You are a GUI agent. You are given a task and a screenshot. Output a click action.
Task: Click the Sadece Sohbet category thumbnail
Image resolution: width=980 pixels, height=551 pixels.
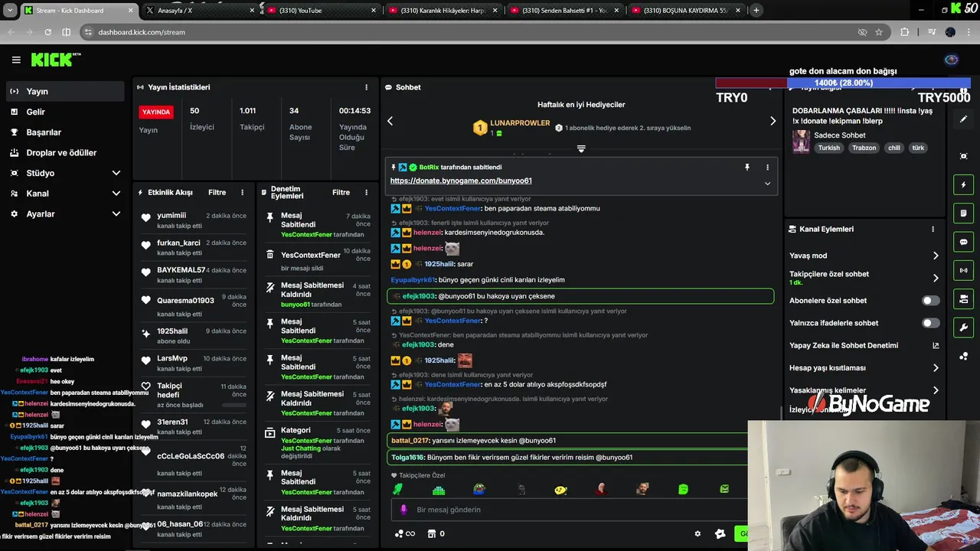pyautogui.click(x=801, y=142)
